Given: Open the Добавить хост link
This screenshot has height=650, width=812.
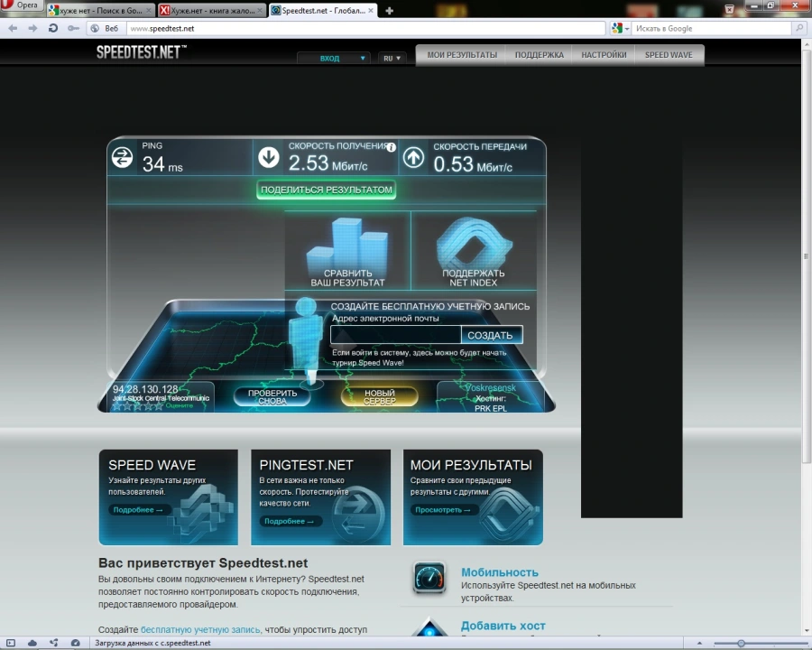Looking at the screenshot, I should pos(503,626).
